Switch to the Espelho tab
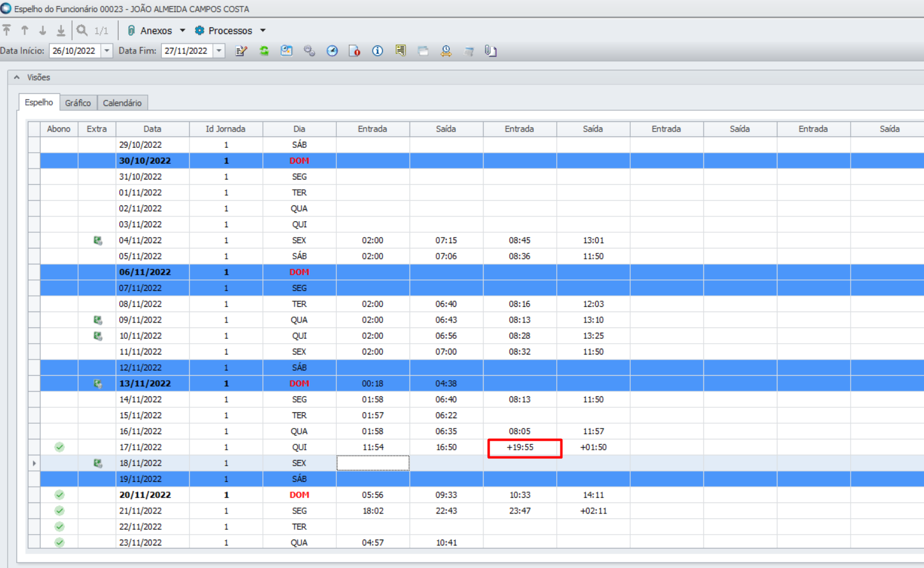This screenshot has height=568, width=924. pyautogui.click(x=39, y=102)
